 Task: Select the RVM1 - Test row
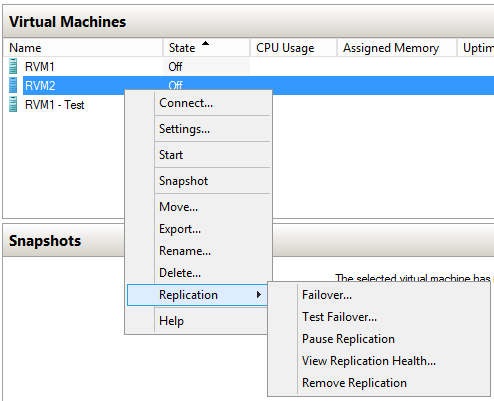click(63, 105)
